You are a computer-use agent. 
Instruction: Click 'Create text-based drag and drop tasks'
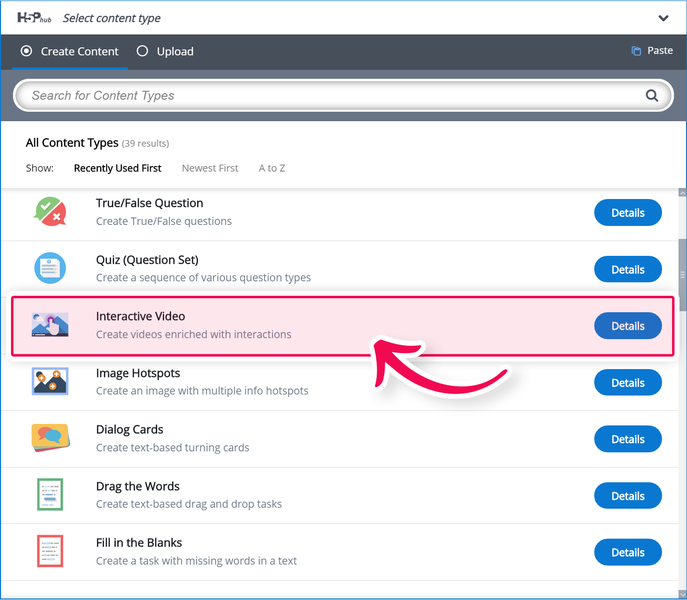pos(189,504)
